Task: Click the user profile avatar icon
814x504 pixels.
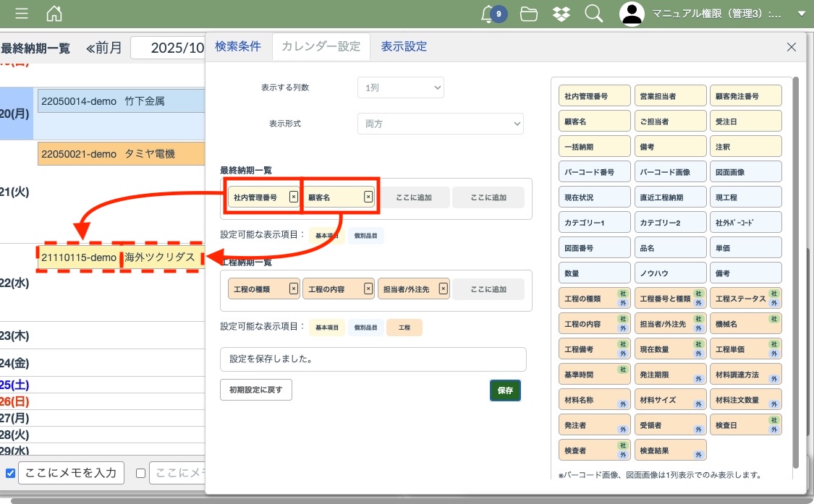Action: [632, 14]
